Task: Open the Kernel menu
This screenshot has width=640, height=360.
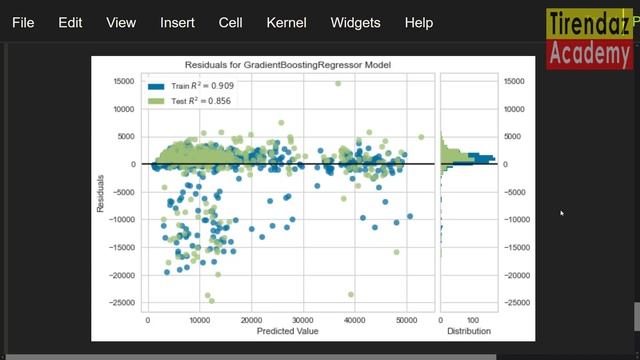Action: (286, 23)
